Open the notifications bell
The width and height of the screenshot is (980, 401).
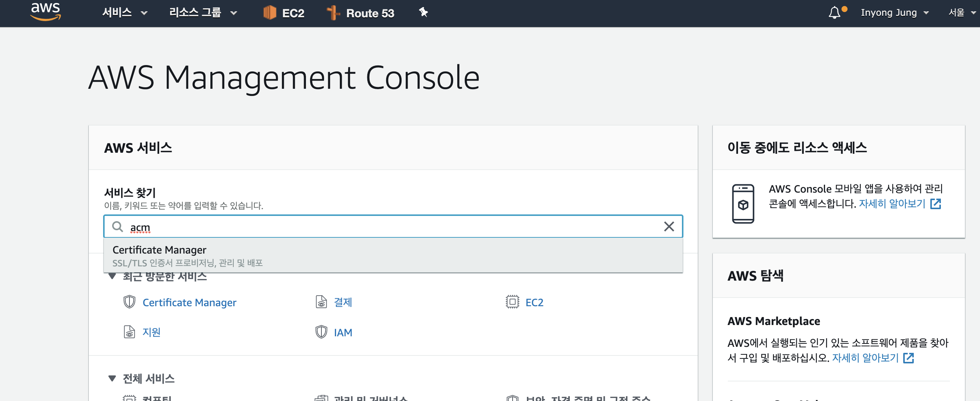835,12
